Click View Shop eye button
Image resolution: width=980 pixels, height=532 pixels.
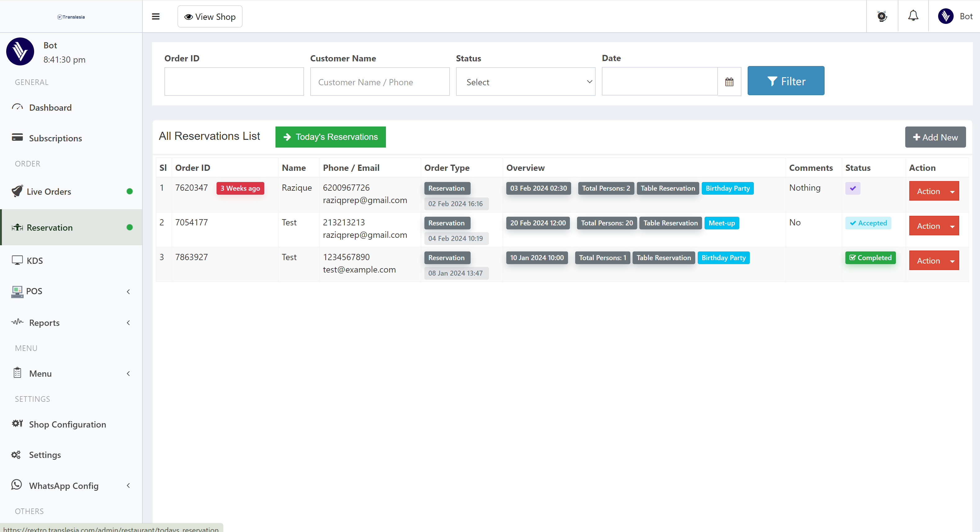tap(210, 17)
